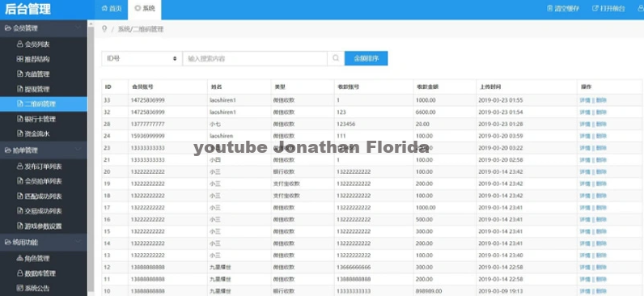
Task: Click account number cell 13666666666
Action: click(354, 267)
